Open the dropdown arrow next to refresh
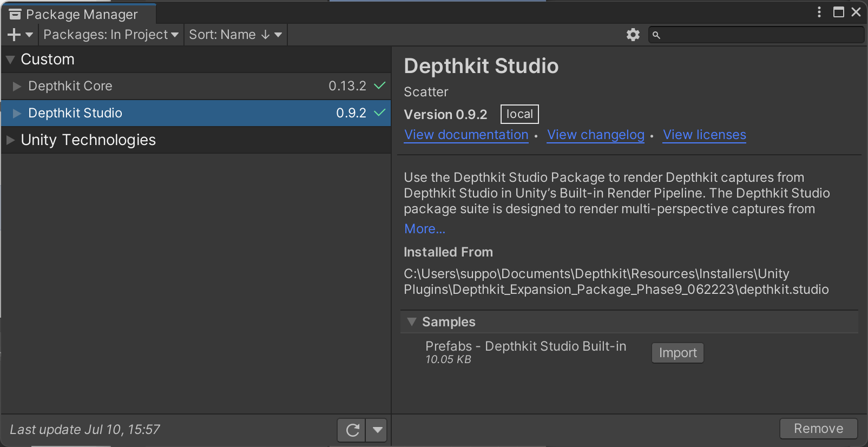 click(377, 430)
